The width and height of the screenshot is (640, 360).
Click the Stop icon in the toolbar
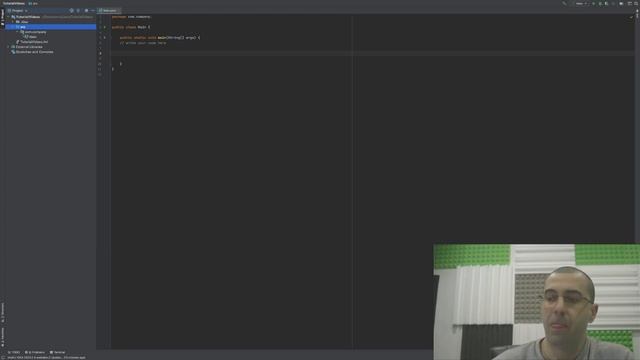(613, 4)
